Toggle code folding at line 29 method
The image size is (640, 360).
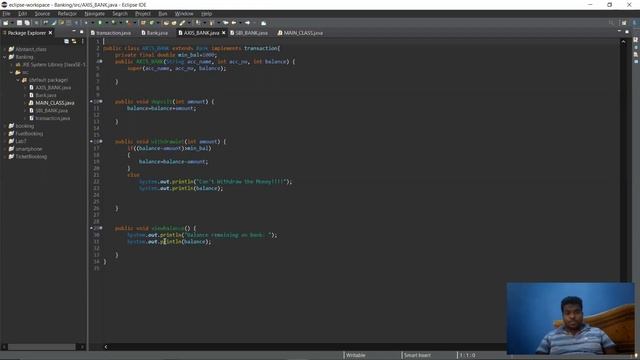tap(101, 228)
